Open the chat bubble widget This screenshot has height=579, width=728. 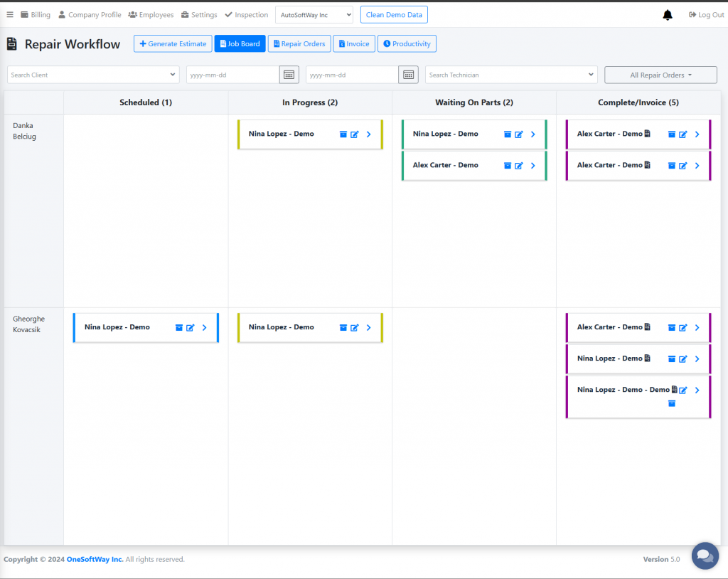tap(705, 556)
